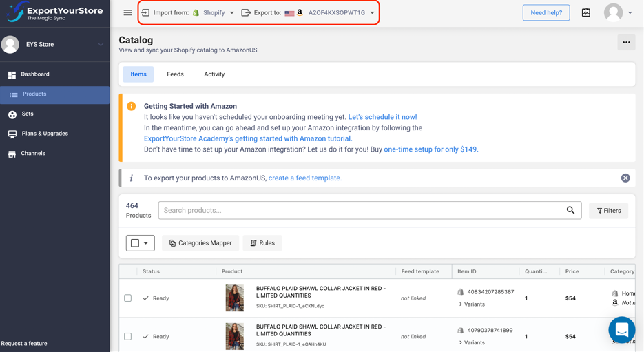Open Plans & Upgrades in sidebar
Image resolution: width=644 pixels, height=352 pixels.
[54, 134]
